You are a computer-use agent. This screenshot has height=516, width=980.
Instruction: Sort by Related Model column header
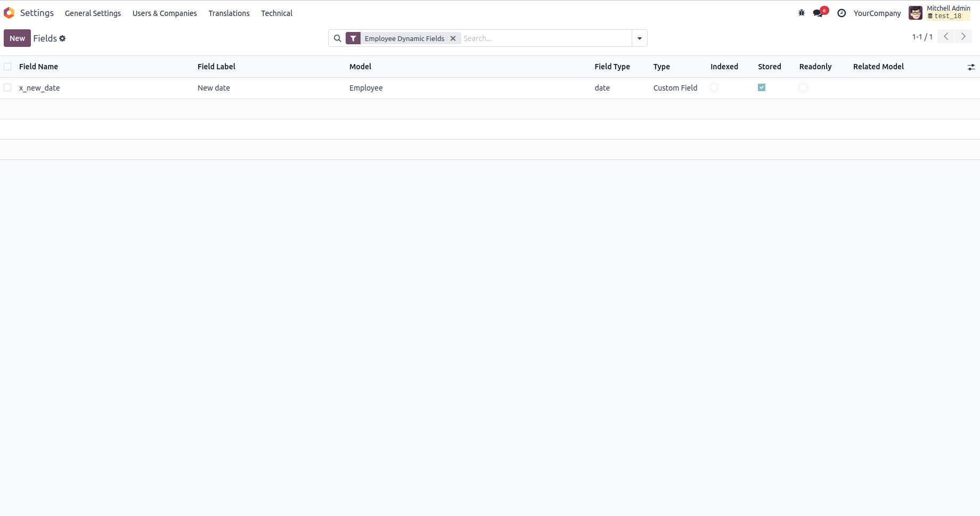point(879,67)
